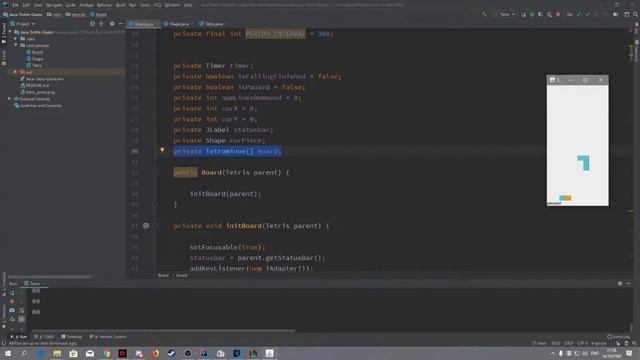Click the Git commit green checkmark
This screenshot has height=360, width=640.
click(x=587, y=14)
